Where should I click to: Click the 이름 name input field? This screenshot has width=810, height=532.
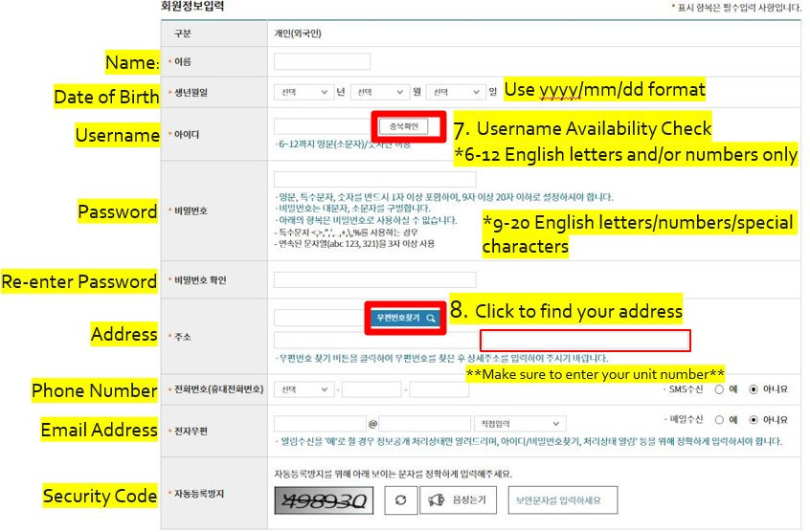click(x=322, y=61)
